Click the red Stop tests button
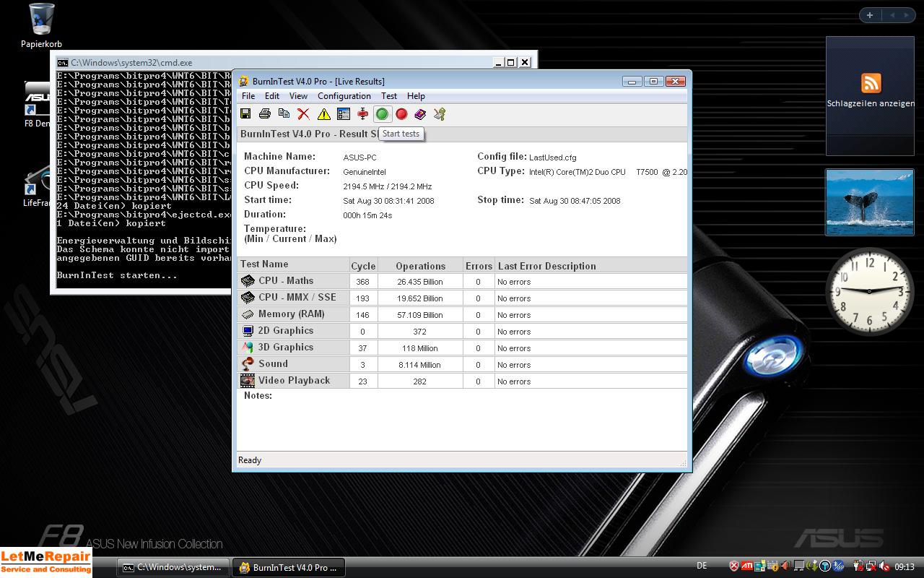The height and width of the screenshot is (578, 924). click(x=401, y=114)
